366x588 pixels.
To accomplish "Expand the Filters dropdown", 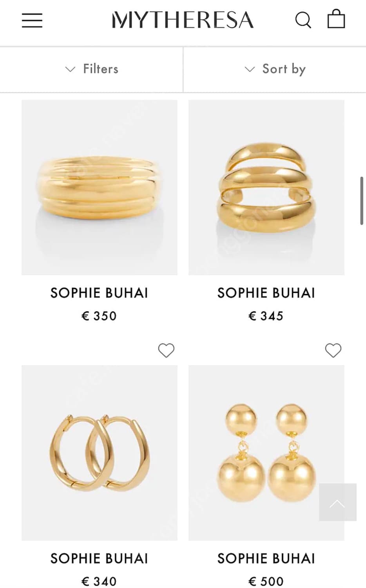I will tap(91, 69).
